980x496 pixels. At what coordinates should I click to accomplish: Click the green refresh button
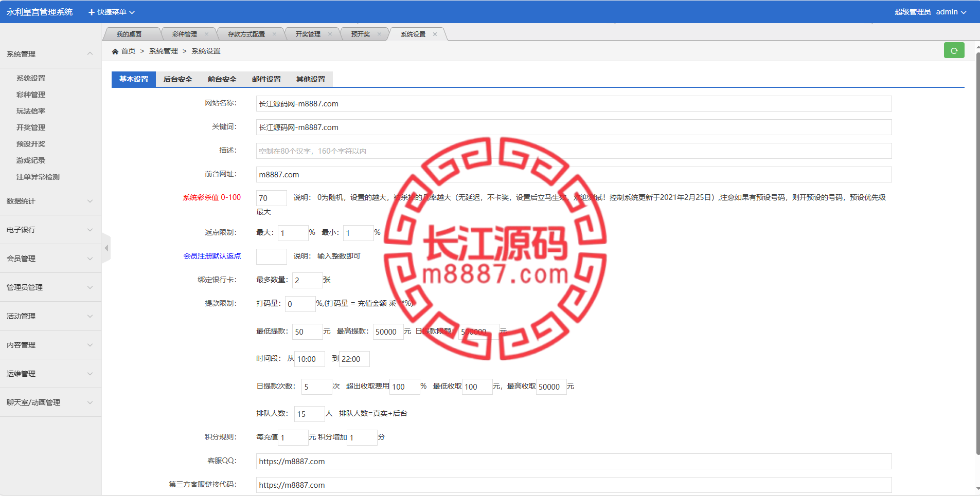point(954,50)
